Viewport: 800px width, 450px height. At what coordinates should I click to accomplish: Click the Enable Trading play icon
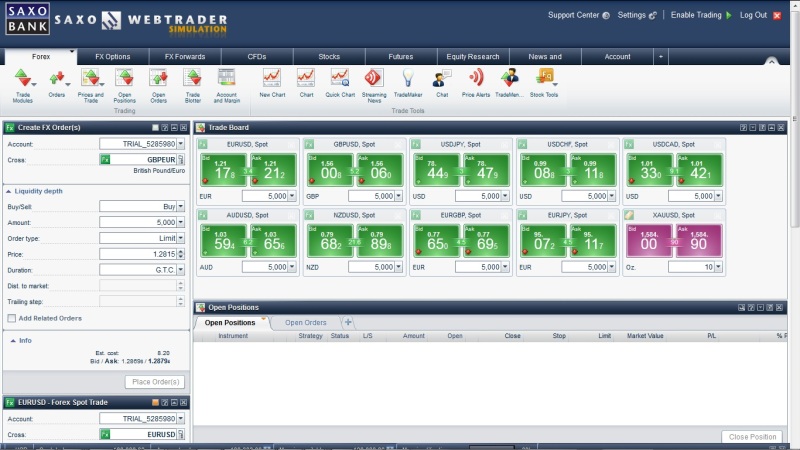tap(729, 15)
